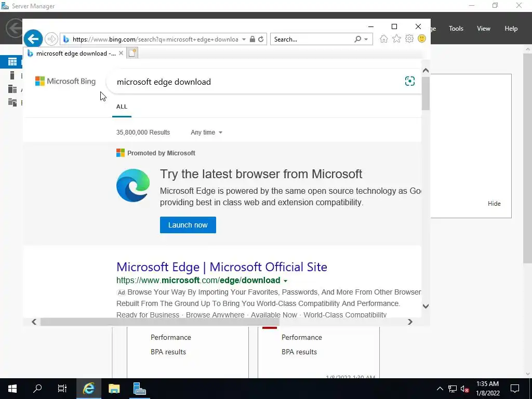Open the network status tray icon

453,389
